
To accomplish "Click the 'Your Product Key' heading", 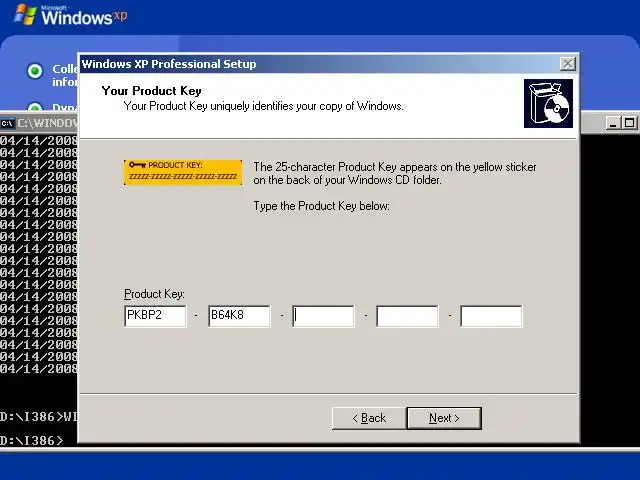I will point(151,91).
